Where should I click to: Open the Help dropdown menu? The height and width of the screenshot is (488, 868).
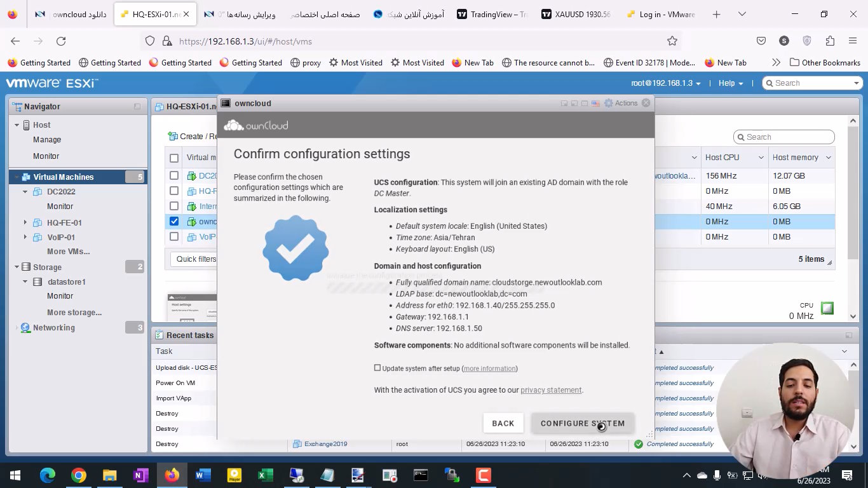point(731,83)
